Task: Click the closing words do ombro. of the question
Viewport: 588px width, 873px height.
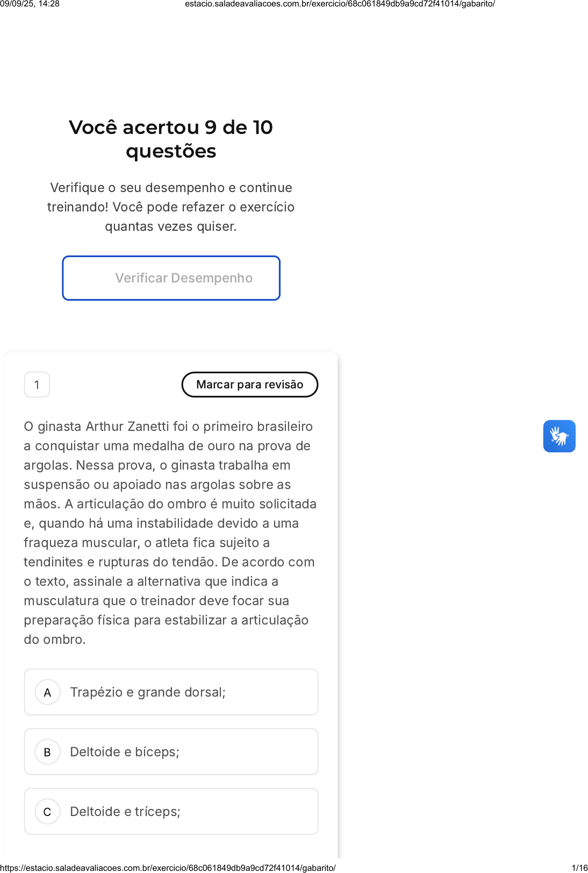Action: (55, 640)
